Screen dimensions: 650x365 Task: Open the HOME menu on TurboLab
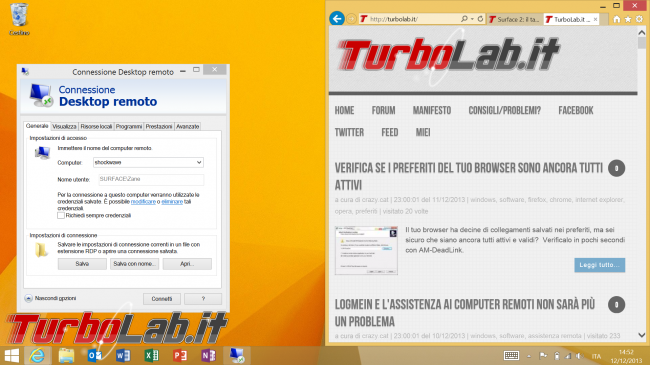point(344,110)
